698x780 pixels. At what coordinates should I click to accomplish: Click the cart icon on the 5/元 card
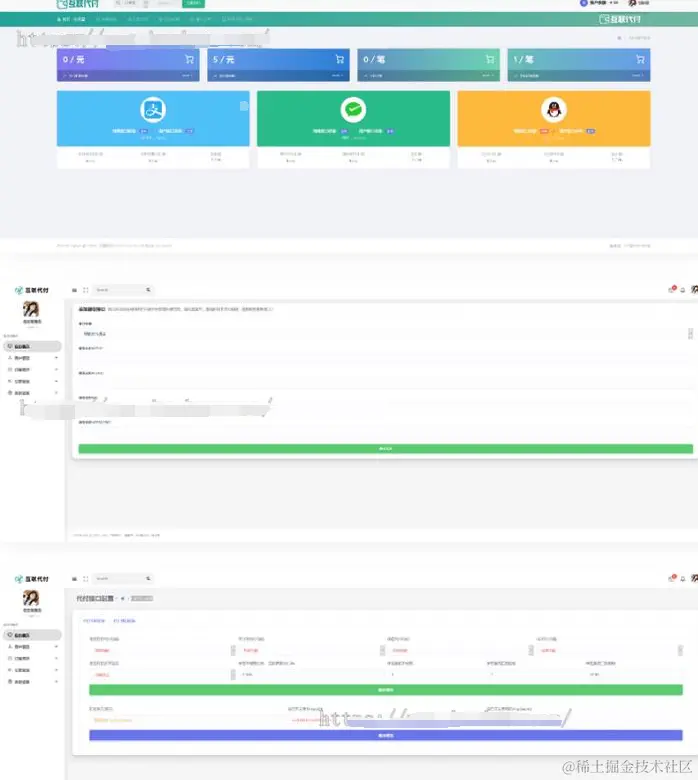(340, 60)
